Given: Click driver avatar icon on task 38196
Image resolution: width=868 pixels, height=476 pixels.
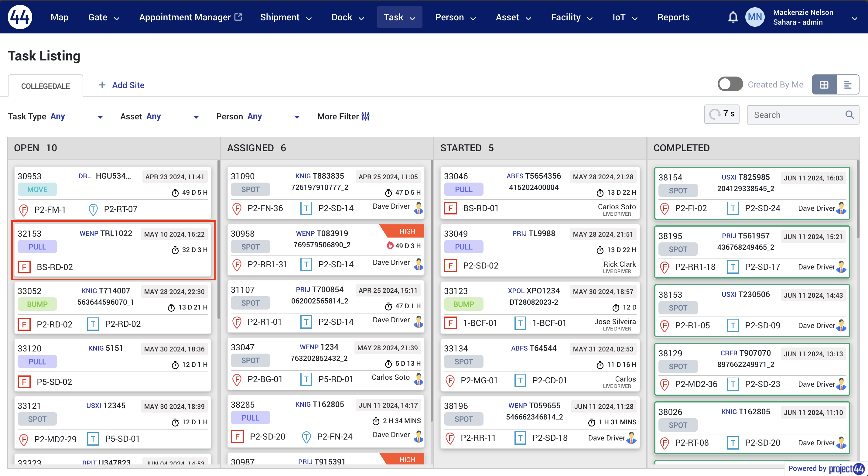Looking at the screenshot, I should [x=631, y=438].
